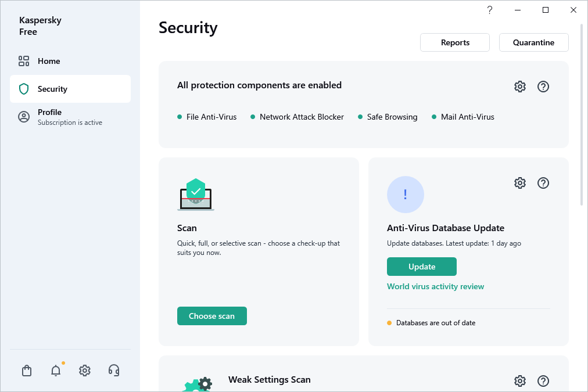This screenshot has width=588, height=392.
Task: Open the Profile account section
Action: 49,116
